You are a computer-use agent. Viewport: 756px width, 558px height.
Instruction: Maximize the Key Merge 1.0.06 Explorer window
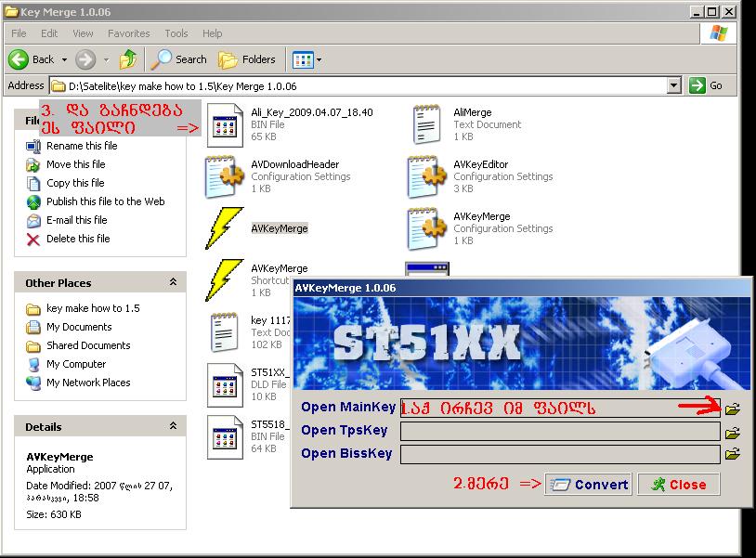click(x=712, y=11)
